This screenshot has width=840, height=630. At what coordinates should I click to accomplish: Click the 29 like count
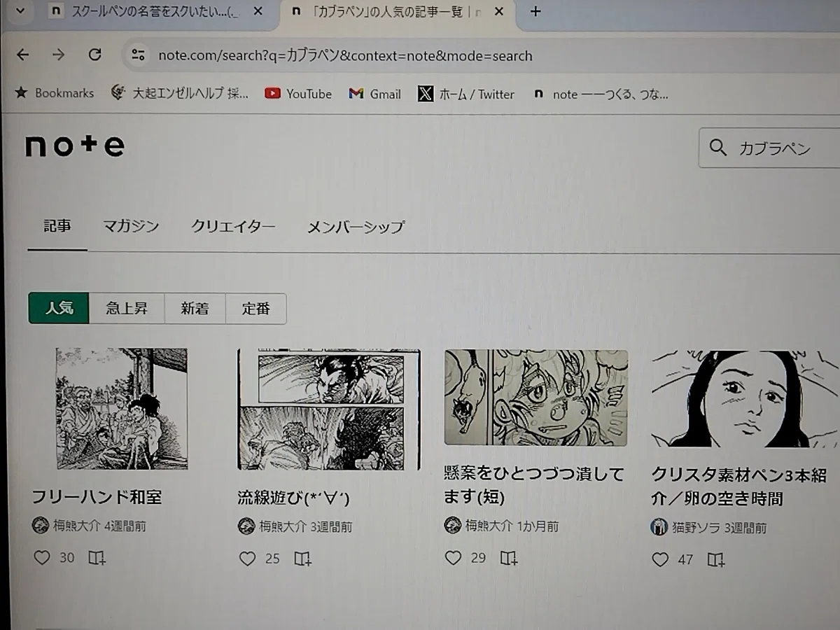478,558
